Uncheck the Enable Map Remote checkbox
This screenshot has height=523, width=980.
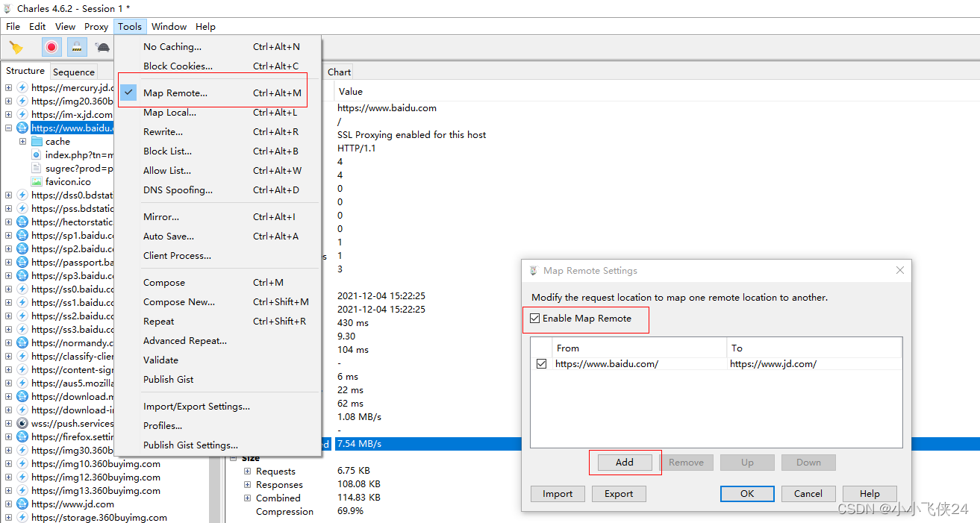[534, 319]
